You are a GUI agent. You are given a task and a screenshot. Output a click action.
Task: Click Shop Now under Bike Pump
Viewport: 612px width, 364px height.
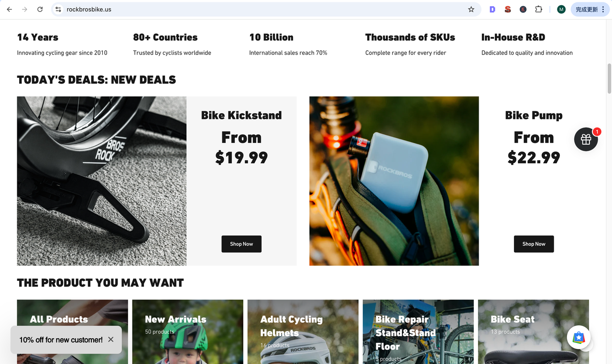click(534, 244)
